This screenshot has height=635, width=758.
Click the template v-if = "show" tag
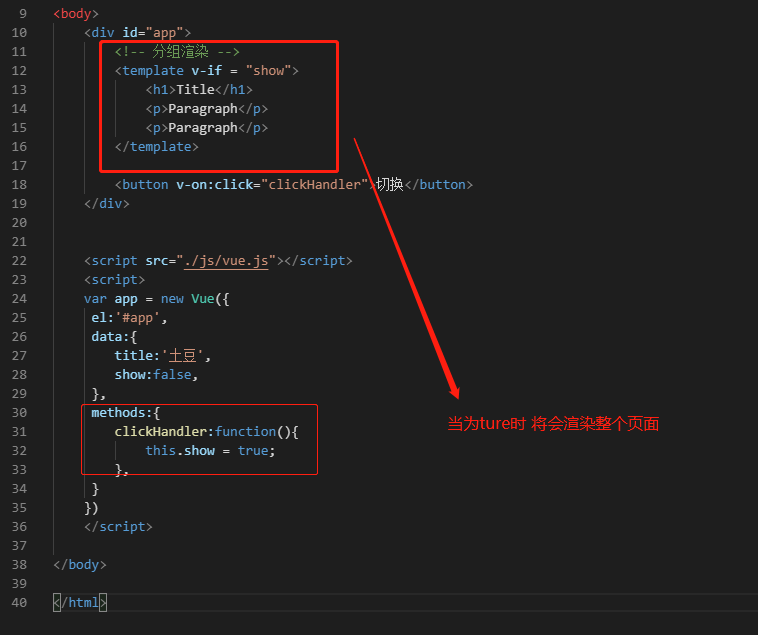pos(206,71)
